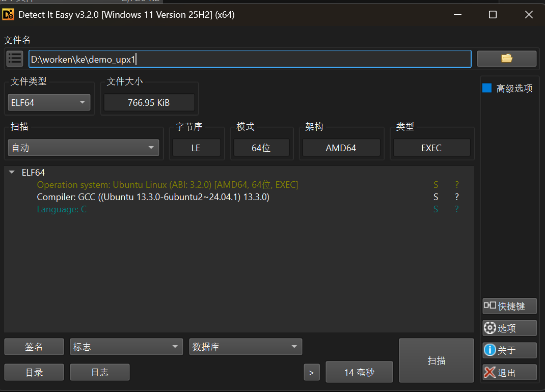The image size is (545, 392).
Task: Click the AMD64 architecture button
Action: click(x=341, y=148)
